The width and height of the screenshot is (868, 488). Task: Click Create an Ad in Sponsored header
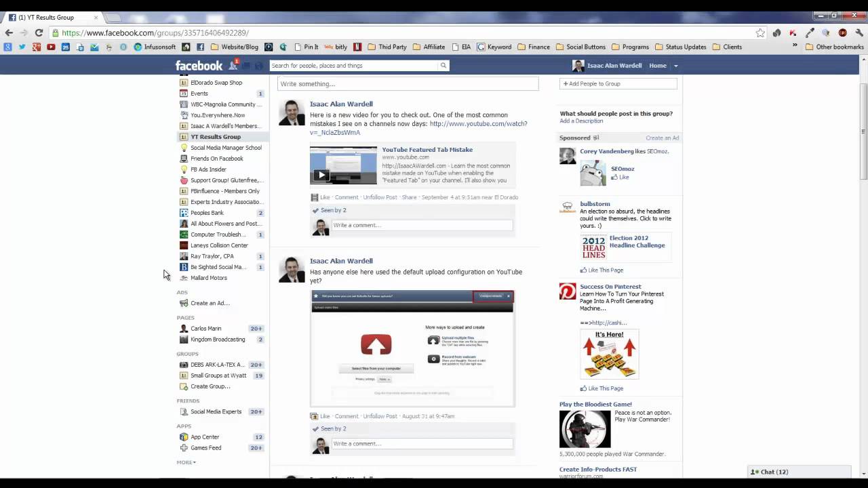coord(663,138)
